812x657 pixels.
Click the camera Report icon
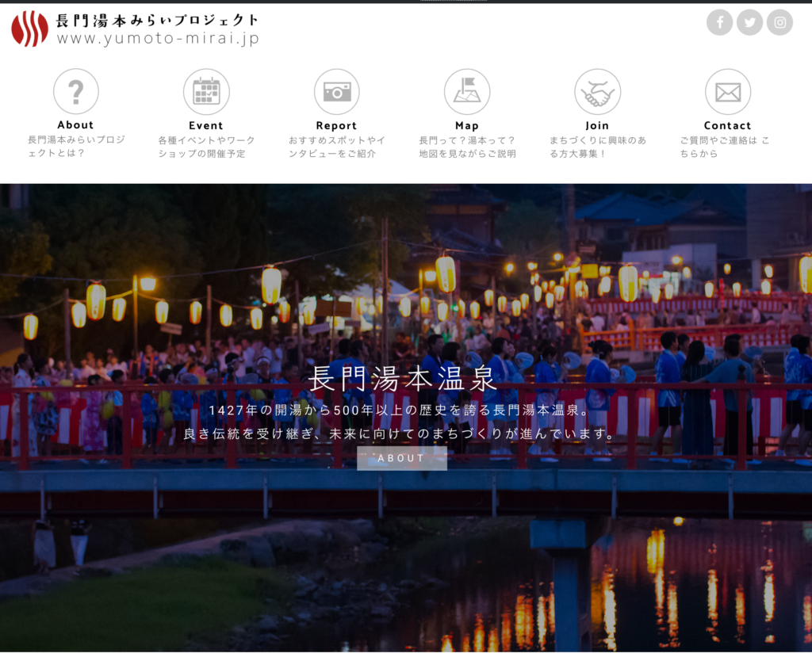click(336, 92)
